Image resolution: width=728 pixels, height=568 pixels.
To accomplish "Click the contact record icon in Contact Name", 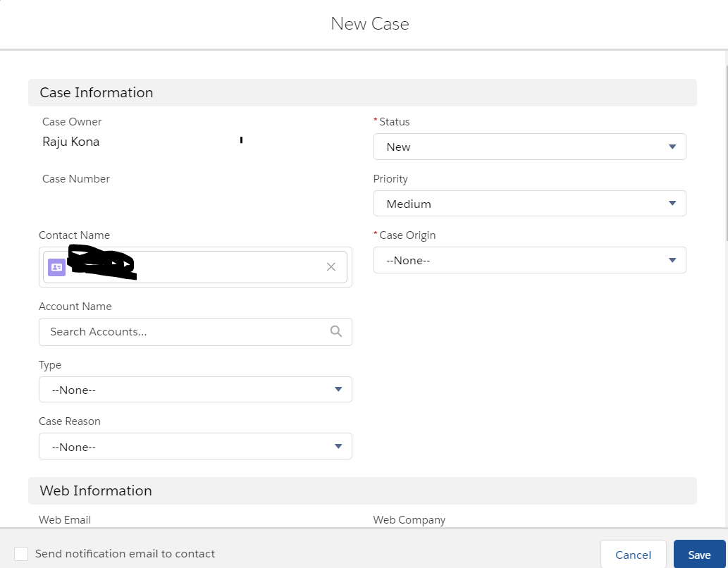I will (x=56, y=267).
